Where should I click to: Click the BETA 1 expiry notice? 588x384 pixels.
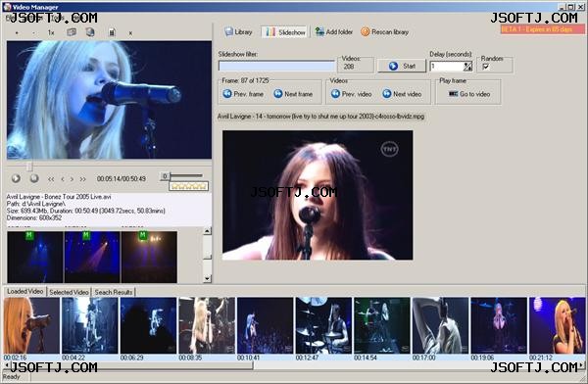tap(542, 29)
